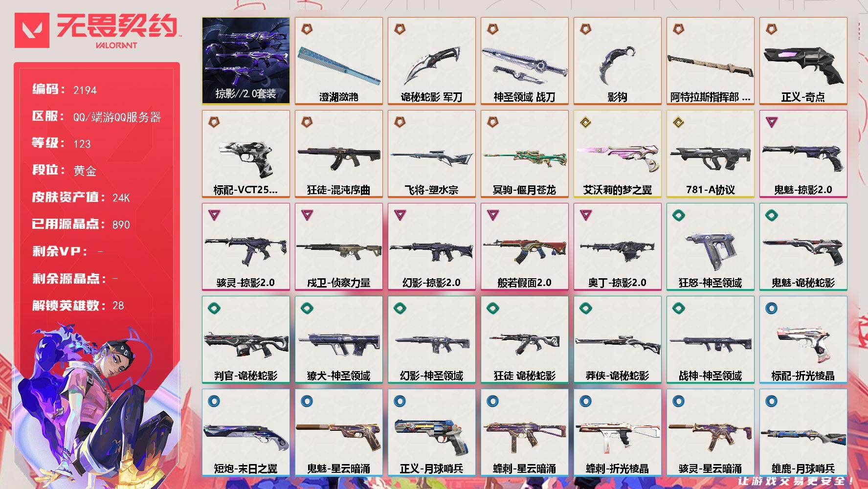Image resolution: width=868 pixels, height=489 pixels.
Task: Click the blue circle icon on 标配-折光棱晶
Action: pyautogui.click(x=771, y=308)
